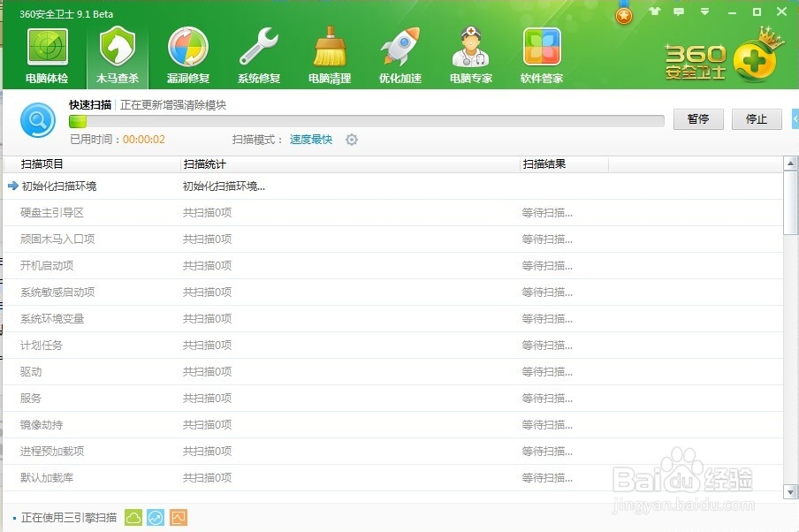Open the 漏洞修复 Windows logo icon
The height and width of the screenshot is (532, 799).
(188, 47)
